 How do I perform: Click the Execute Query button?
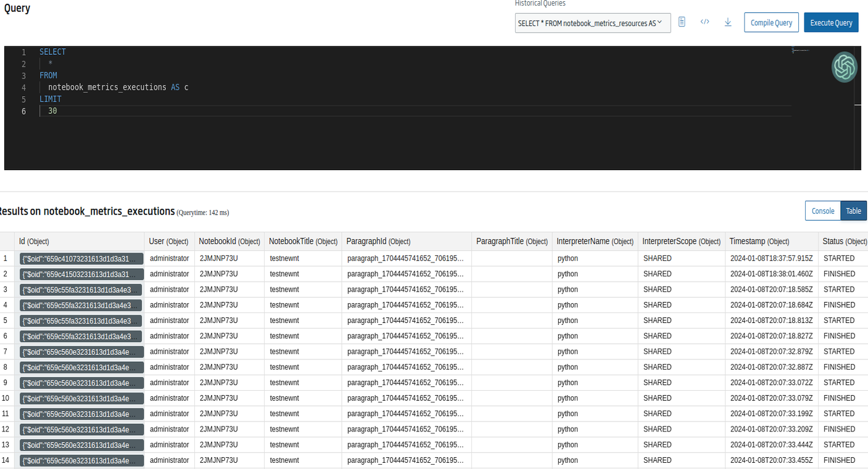831,22
